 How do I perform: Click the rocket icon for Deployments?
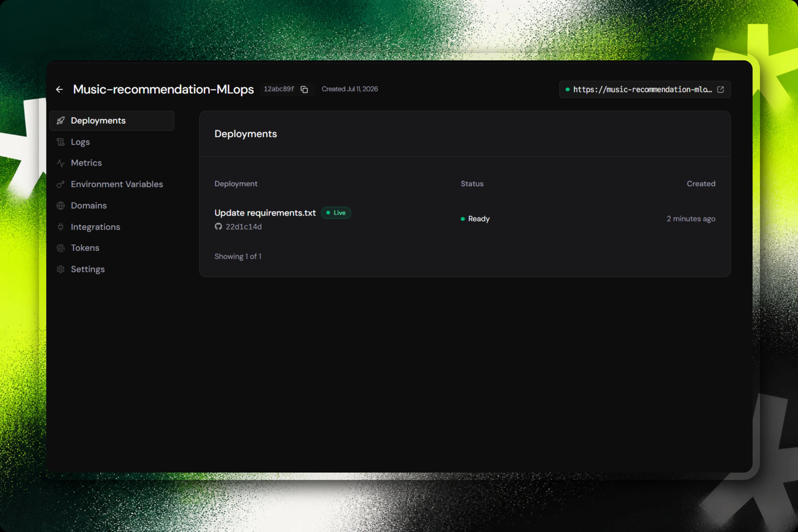tap(60, 121)
